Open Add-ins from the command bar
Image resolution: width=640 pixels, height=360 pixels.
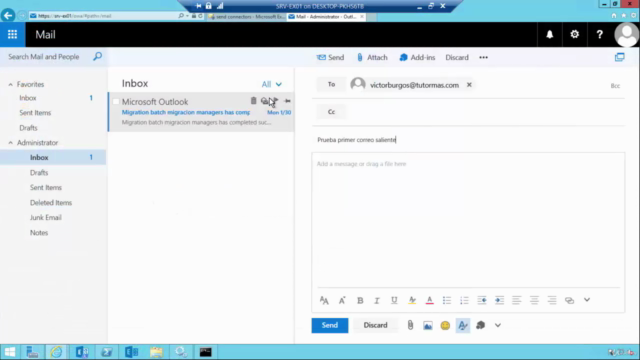click(x=417, y=58)
